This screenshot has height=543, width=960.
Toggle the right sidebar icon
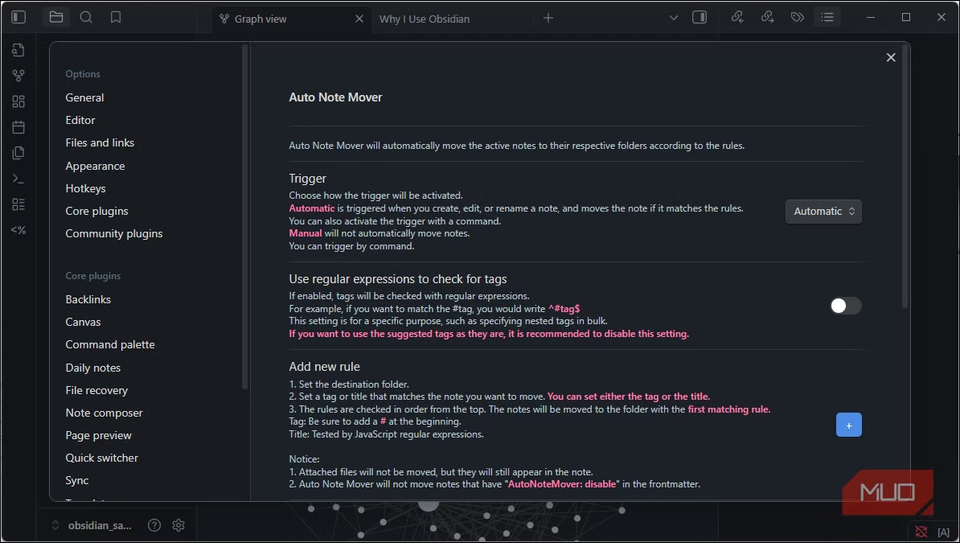pos(699,17)
